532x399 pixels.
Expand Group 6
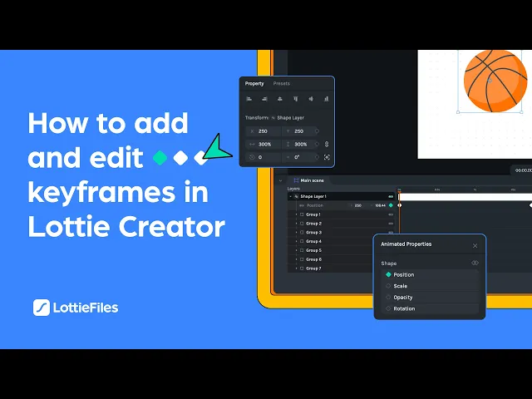(x=296, y=259)
